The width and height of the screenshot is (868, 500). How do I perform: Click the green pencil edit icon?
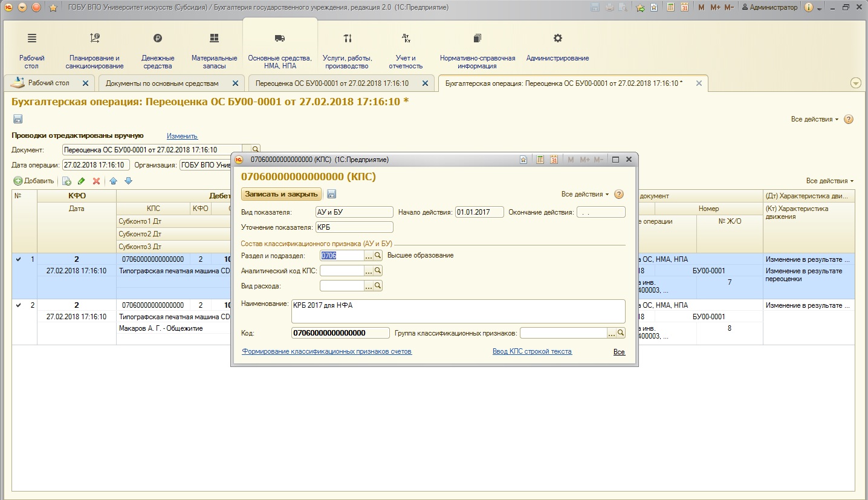point(82,181)
